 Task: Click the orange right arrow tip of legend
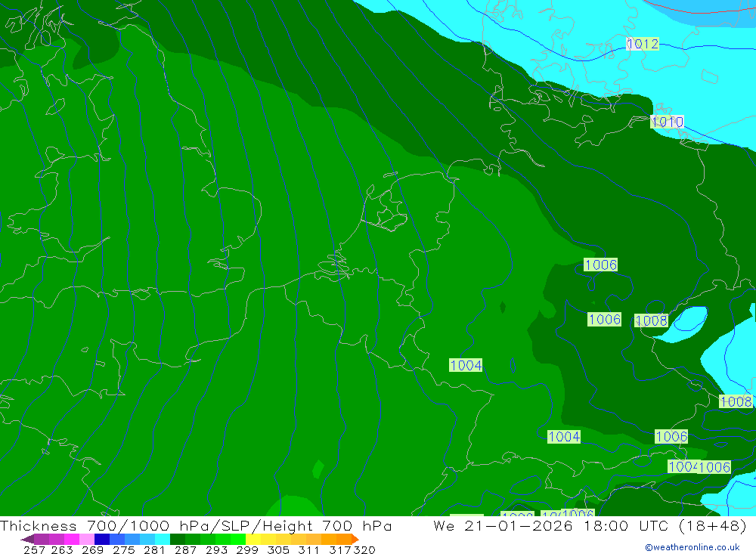click(x=355, y=539)
